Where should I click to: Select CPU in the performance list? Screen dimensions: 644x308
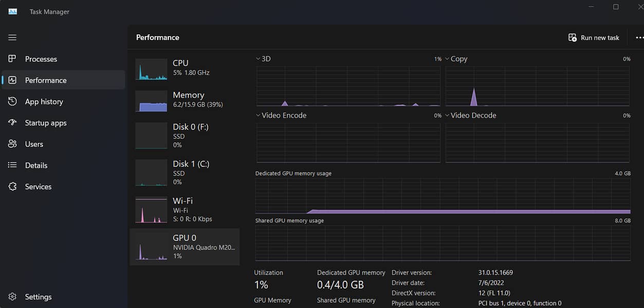[x=185, y=68]
